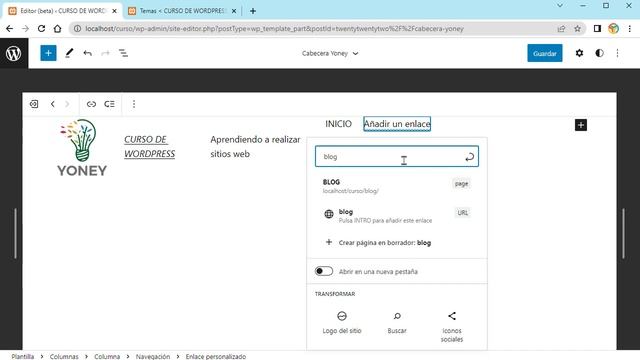Open block toolbar more options
The height and width of the screenshot is (360, 640).
(x=134, y=104)
